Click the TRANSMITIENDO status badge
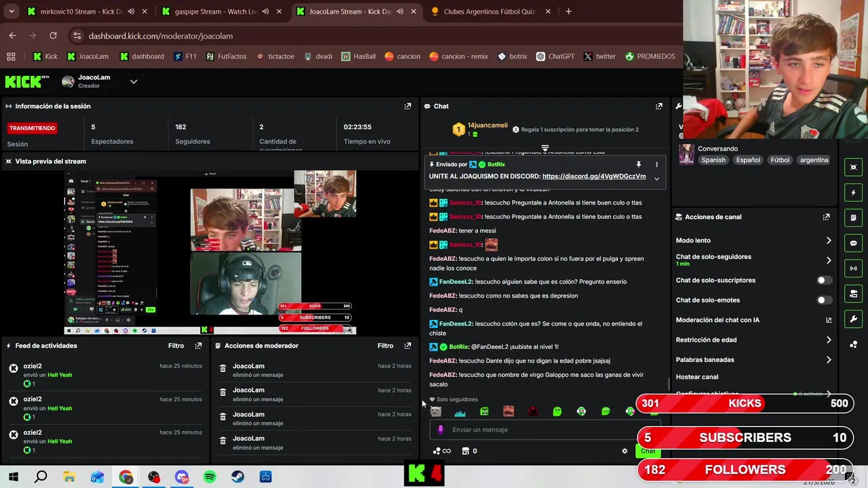Image resolution: width=868 pixels, height=488 pixels. click(x=33, y=128)
